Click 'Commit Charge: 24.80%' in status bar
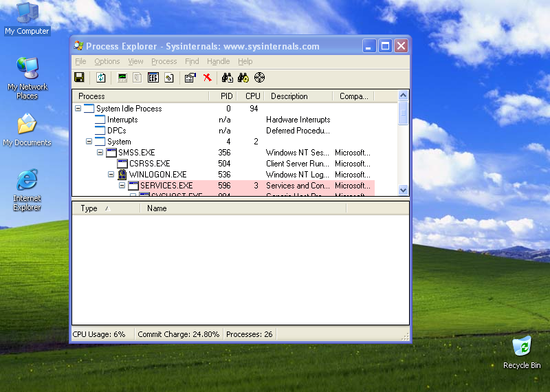This screenshot has height=392, width=550. (x=178, y=334)
